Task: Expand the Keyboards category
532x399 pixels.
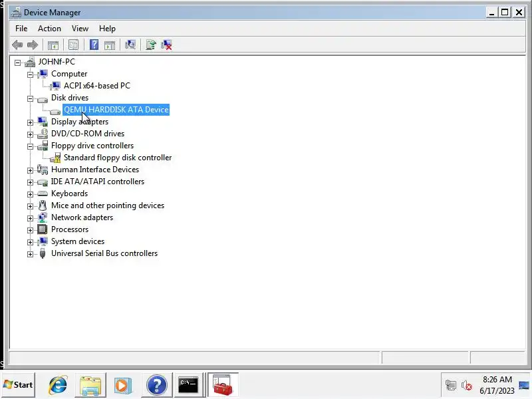Action: tap(30, 194)
